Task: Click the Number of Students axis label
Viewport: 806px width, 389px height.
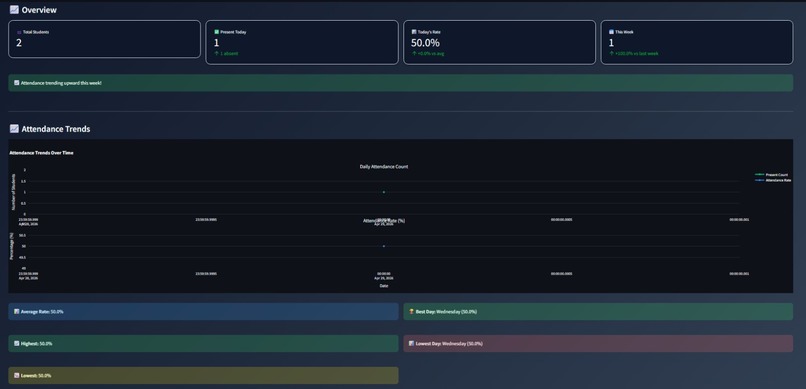Action: [x=13, y=192]
